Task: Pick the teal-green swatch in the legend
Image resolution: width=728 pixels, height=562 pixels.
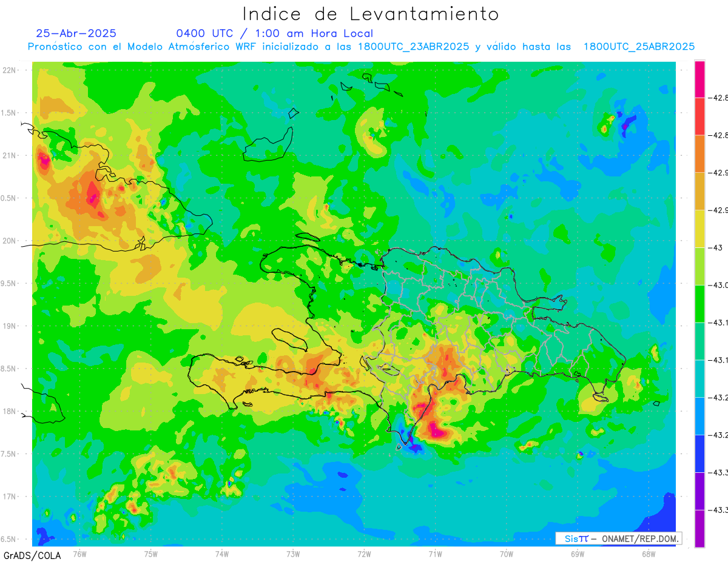Action: point(699,341)
